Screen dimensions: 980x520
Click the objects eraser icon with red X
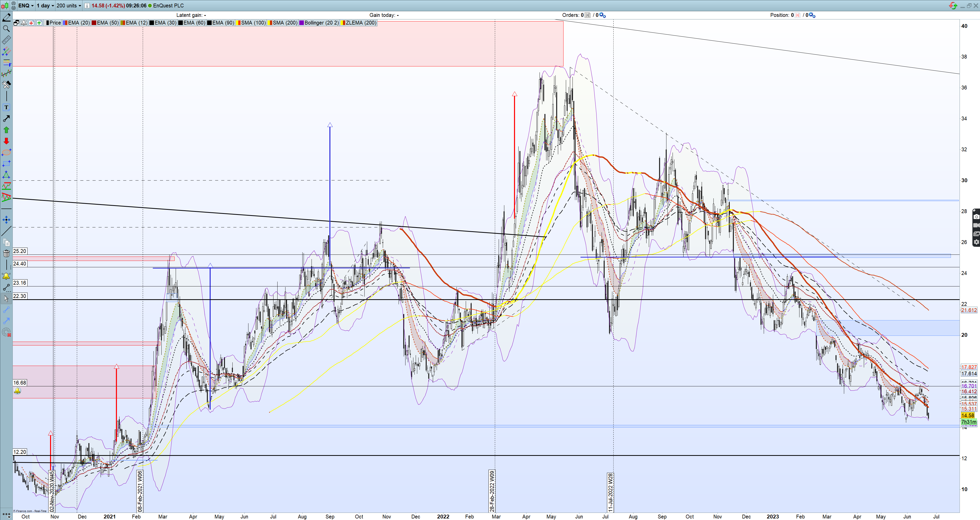point(6,332)
